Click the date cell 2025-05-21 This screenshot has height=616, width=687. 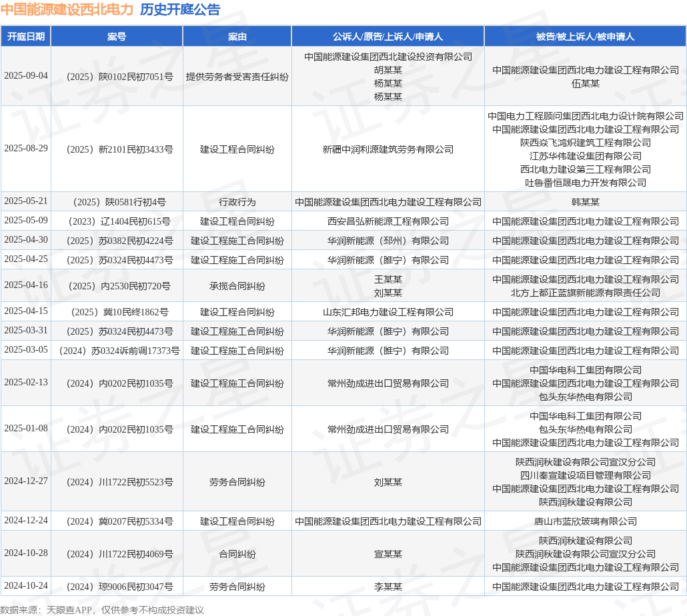click(26, 201)
